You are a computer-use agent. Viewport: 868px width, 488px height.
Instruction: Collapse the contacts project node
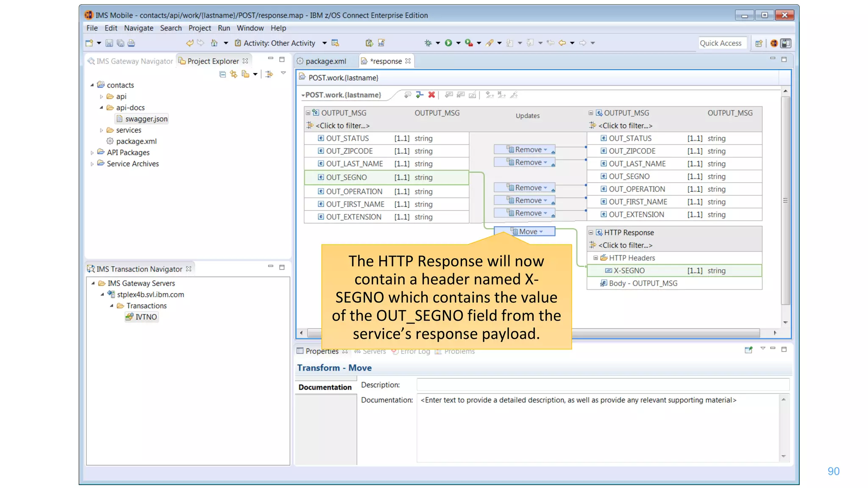[92, 85]
